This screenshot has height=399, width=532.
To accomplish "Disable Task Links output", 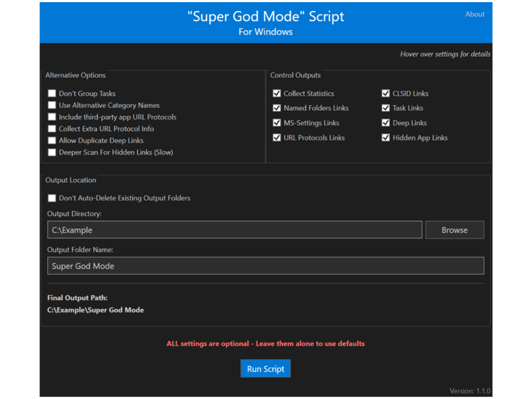I will 386,108.
